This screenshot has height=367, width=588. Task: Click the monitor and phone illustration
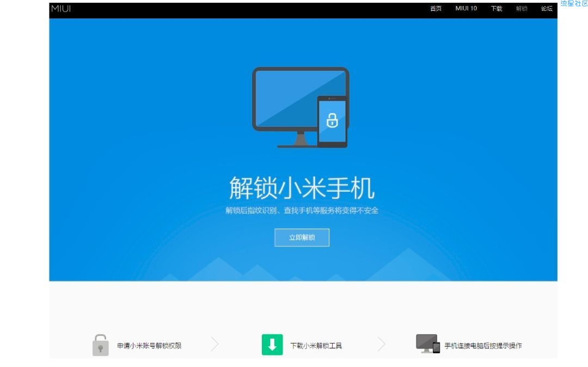[301, 108]
